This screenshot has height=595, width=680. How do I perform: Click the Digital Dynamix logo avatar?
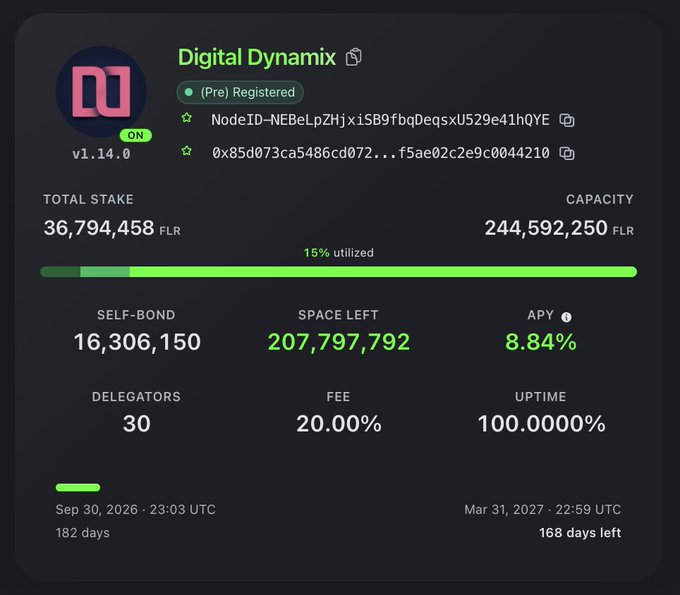pos(101,92)
